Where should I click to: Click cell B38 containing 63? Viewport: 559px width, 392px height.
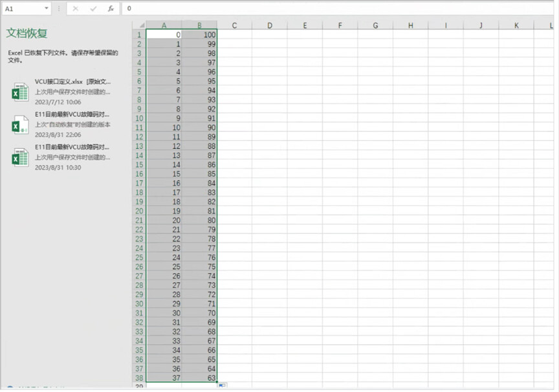tap(199, 378)
